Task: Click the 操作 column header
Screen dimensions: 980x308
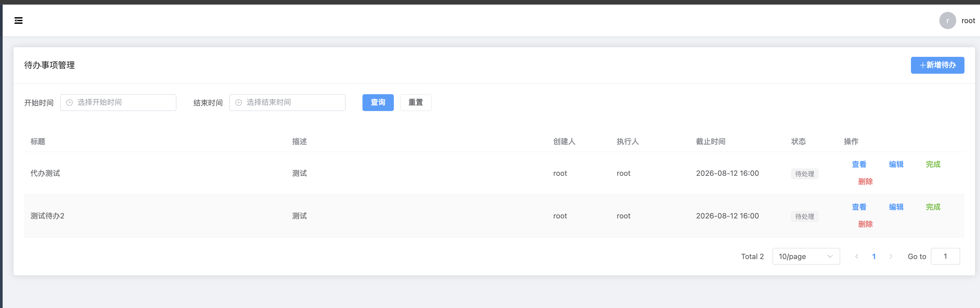Action: pos(851,142)
